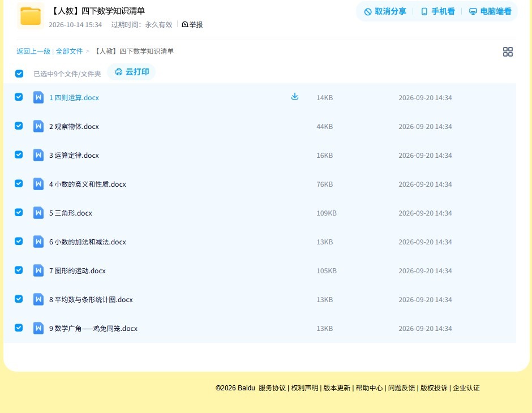This screenshot has height=413, width=532.
Task: Open the 帮助中心 footer link
Action: [x=369, y=388]
